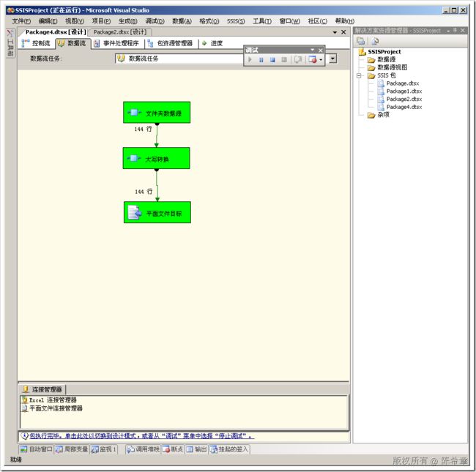Pause debugging with the Break All button
476x472 pixels.
[x=261, y=60]
